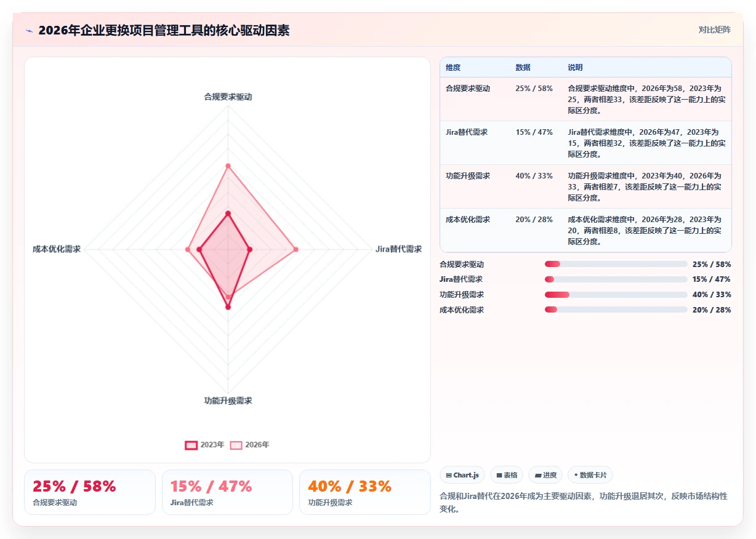The height and width of the screenshot is (539, 756).
Task: Click table cell 20% / 28%
Action: [534, 219]
